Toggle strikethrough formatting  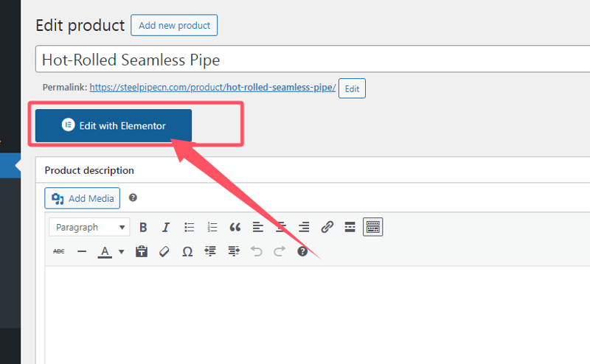click(x=59, y=251)
